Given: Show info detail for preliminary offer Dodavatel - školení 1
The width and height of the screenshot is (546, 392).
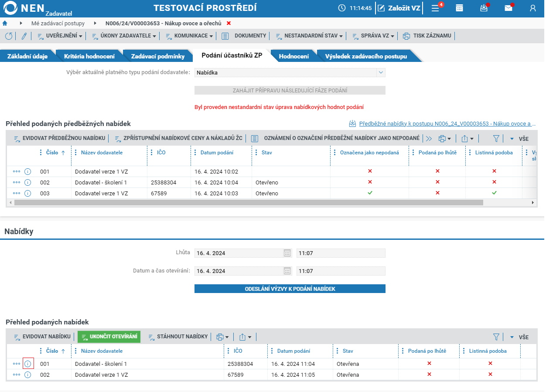Looking at the screenshot, I should pos(28,182).
